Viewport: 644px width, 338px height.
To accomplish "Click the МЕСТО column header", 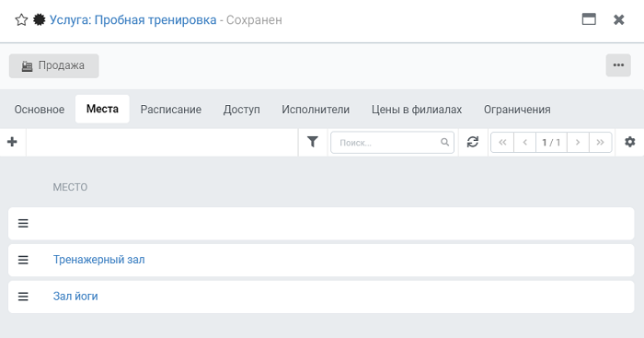I will (x=70, y=188).
